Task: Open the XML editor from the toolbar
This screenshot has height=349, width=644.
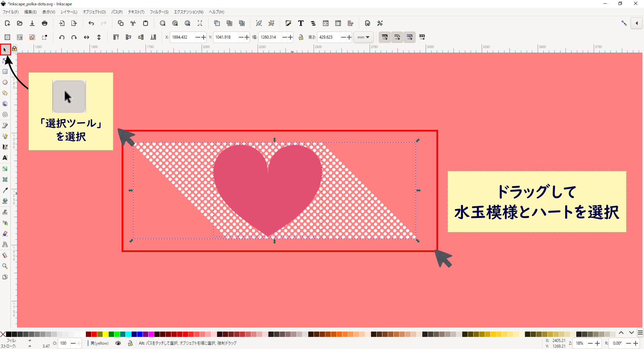Action: pyautogui.click(x=325, y=23)
